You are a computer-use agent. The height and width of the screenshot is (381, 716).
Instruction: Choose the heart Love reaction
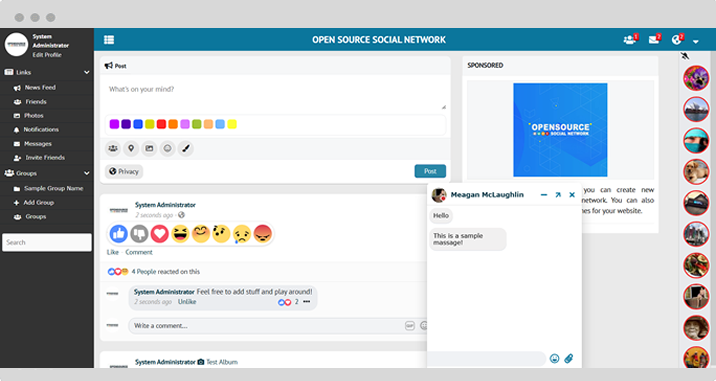coord(160,234)
